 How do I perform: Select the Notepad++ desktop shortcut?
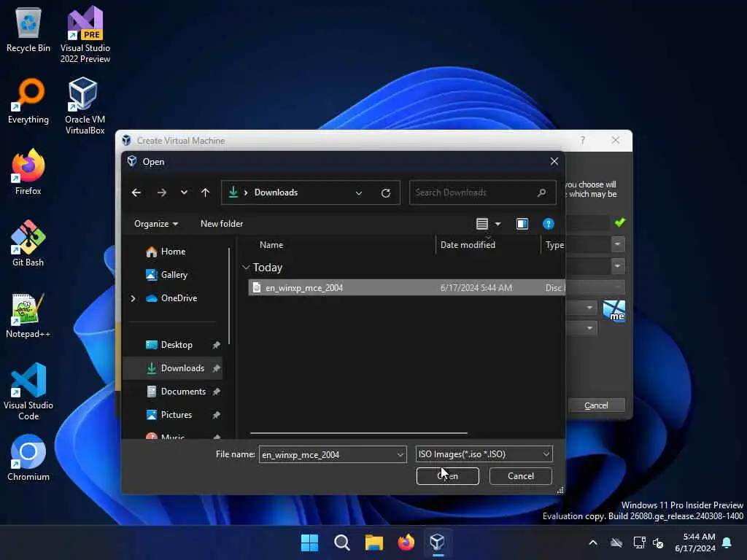tap(28, 315)
